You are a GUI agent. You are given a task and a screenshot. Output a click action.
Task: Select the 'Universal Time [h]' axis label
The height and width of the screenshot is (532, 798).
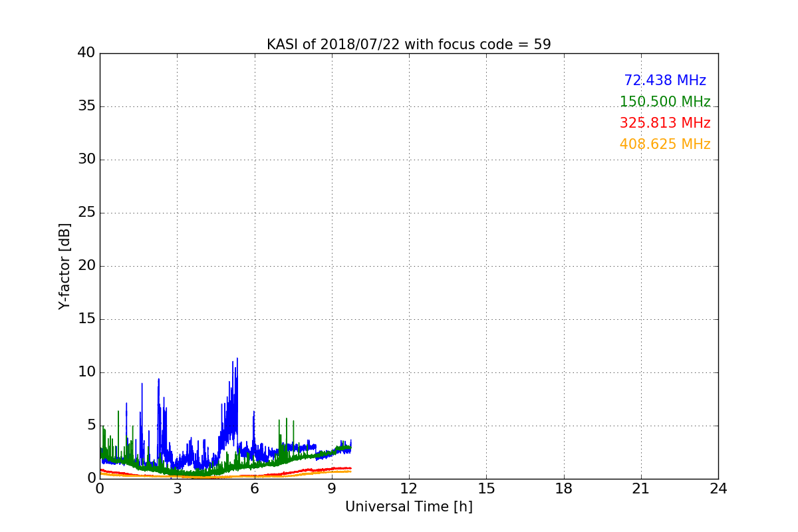[409, 507]
